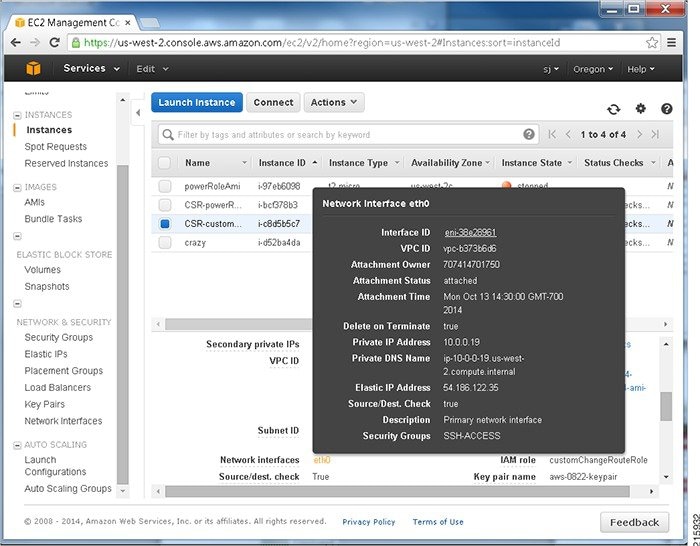Click the details pane vertical scrollbar thumb

pyautogui.click(x=666, y=406)
